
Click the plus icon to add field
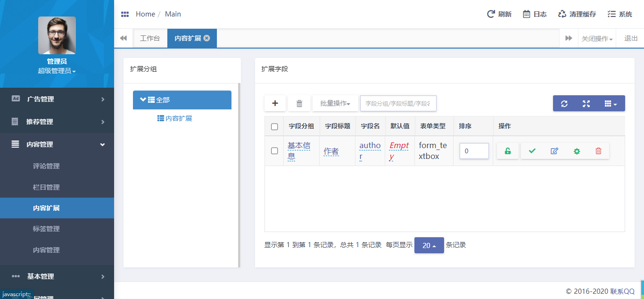[275, 103]
